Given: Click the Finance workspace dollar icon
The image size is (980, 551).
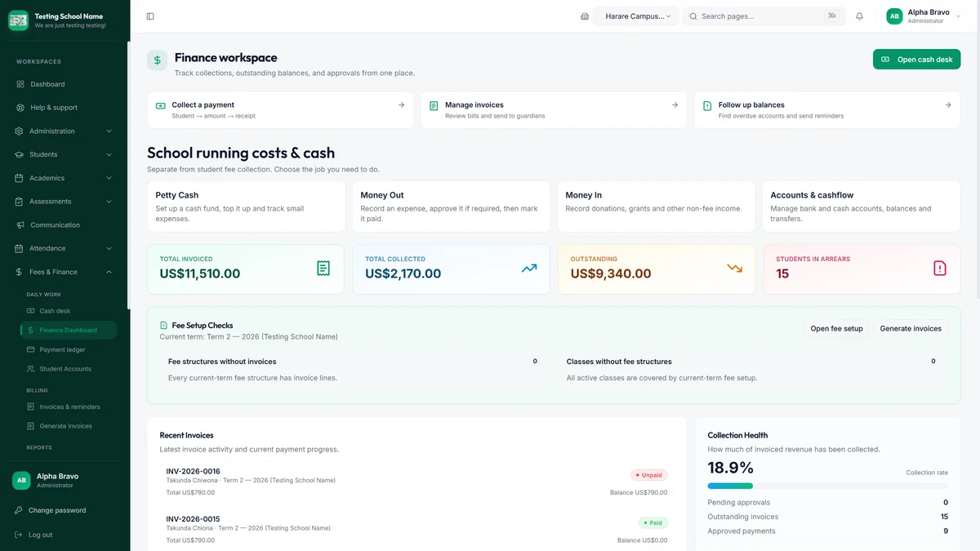Looking at the screenshot, I should [x=158, y=60].
